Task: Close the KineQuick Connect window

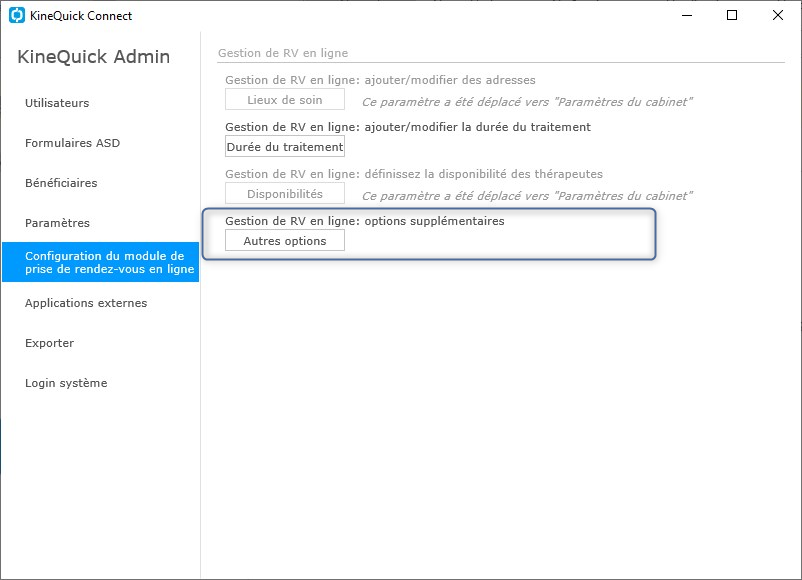Action: pyautogui.click(x=777, y=15)
